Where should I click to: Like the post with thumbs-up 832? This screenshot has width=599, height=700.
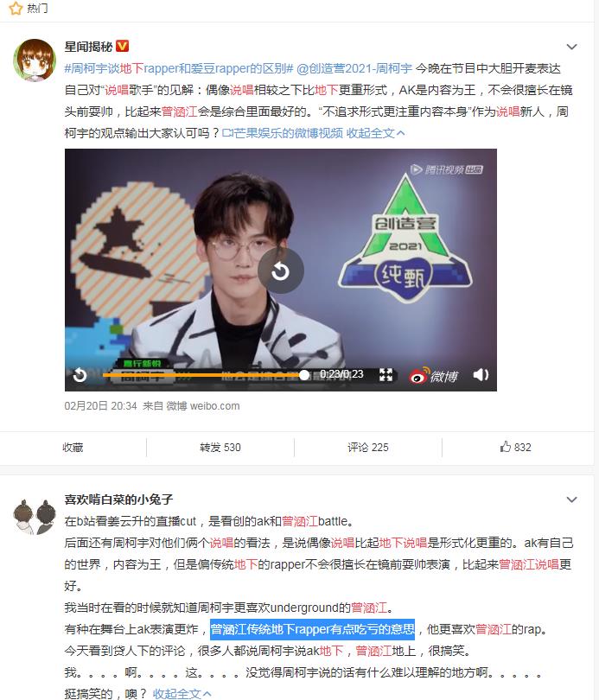click(515, 447)
